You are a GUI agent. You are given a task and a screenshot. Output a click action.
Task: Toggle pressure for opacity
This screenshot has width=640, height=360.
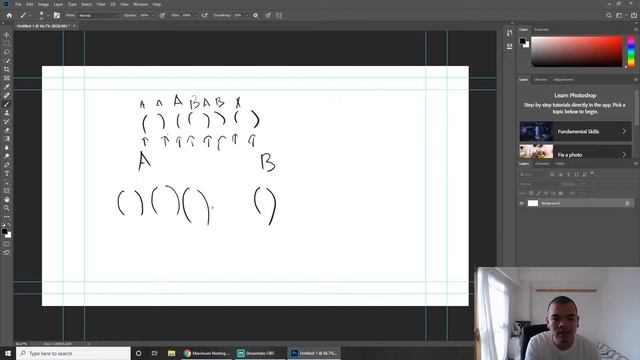coord(162,16)
